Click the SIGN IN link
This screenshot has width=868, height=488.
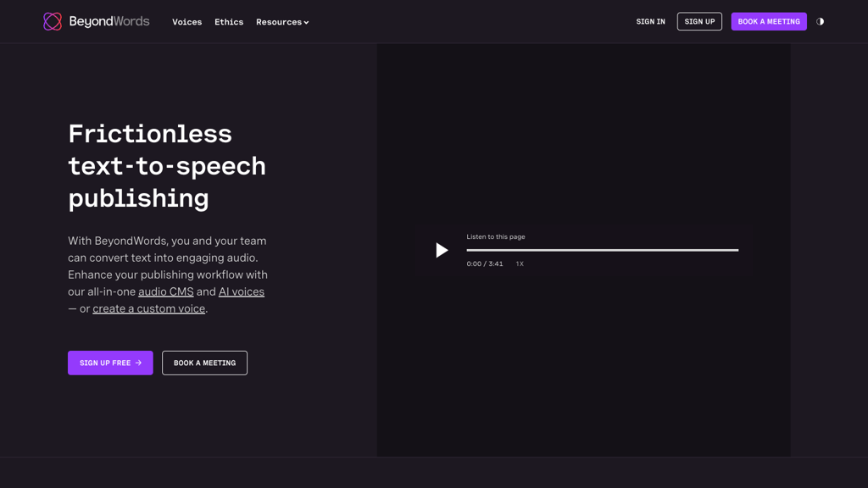tap(650, 21)
